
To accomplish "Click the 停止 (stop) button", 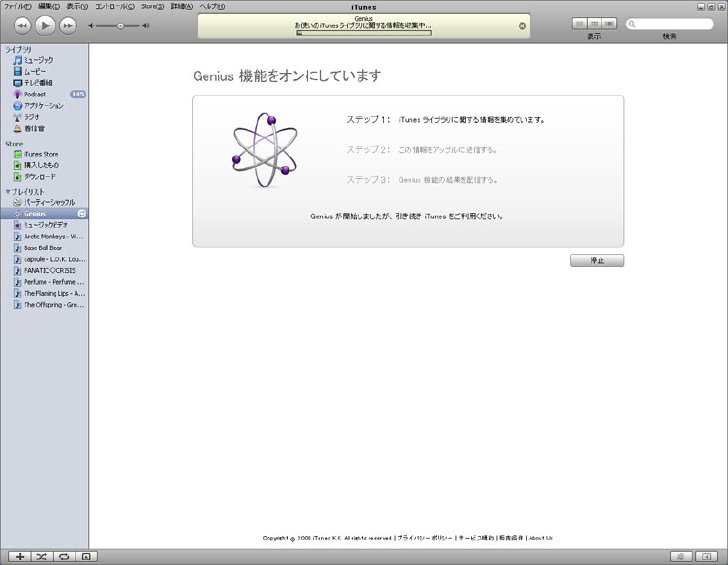I will click(597, 260).
